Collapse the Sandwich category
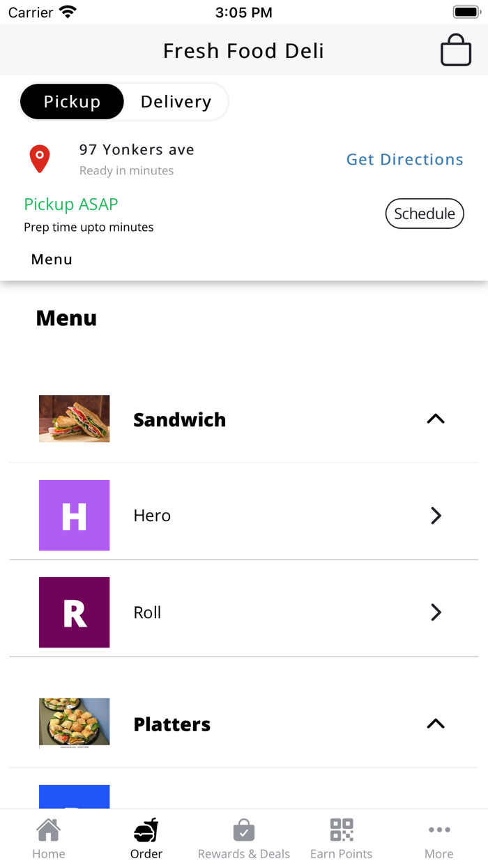This screenshot has height=868, width=488. coord(436,419)
